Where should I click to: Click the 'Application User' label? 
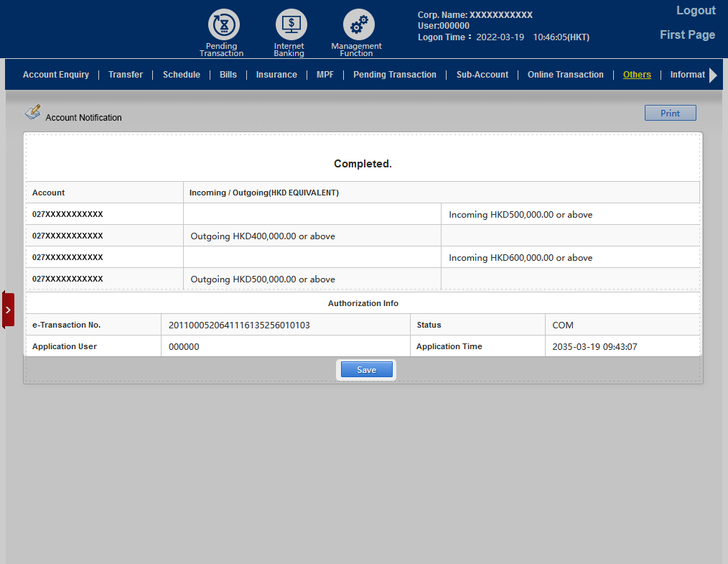[65, 346]
